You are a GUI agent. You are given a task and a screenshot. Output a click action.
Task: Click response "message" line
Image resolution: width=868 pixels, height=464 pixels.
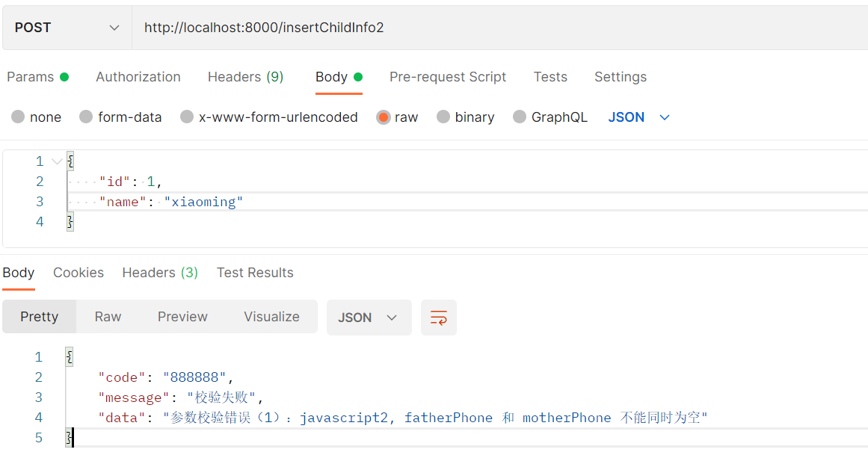(x=180, y=398)
